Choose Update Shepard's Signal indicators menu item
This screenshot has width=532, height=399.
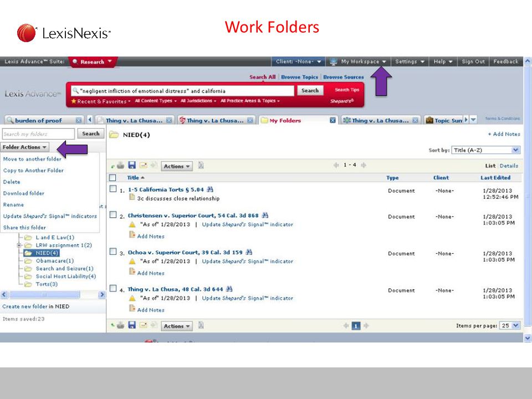coord(50,216)
